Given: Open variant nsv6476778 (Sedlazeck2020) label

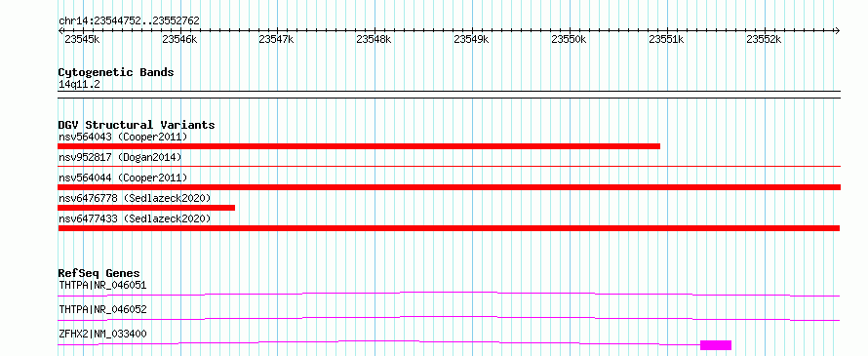Looking at the screenshot, I should tap(135, 198).
